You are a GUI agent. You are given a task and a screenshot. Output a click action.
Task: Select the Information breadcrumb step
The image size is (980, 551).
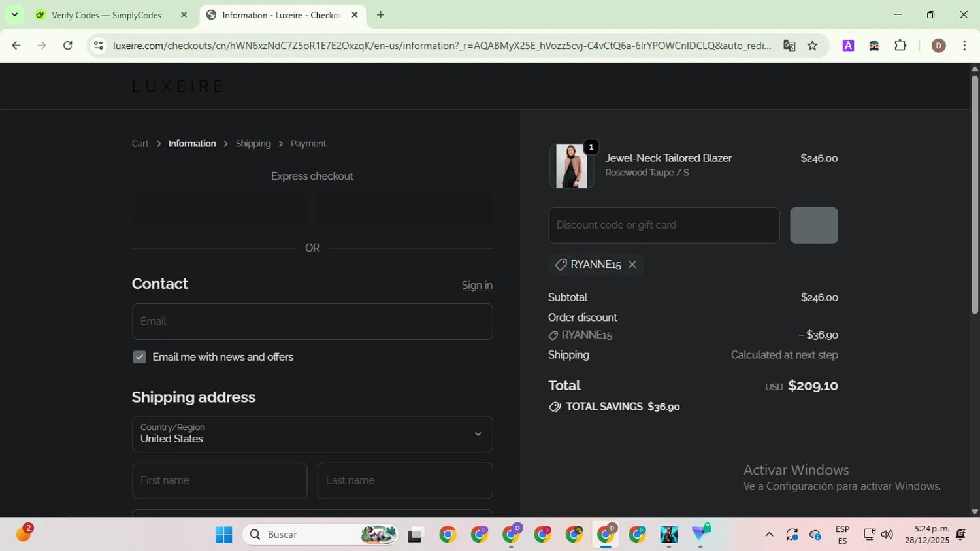(x=192, y=144)
